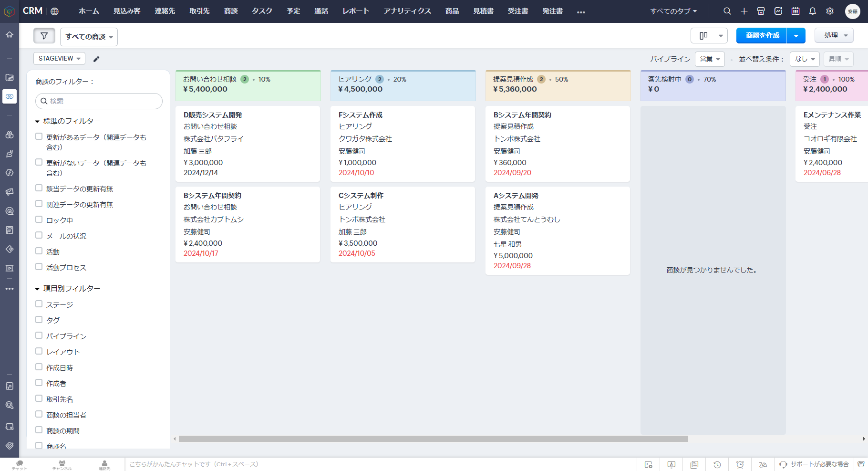Open the settings gear in top bar

tap(830, 11)
